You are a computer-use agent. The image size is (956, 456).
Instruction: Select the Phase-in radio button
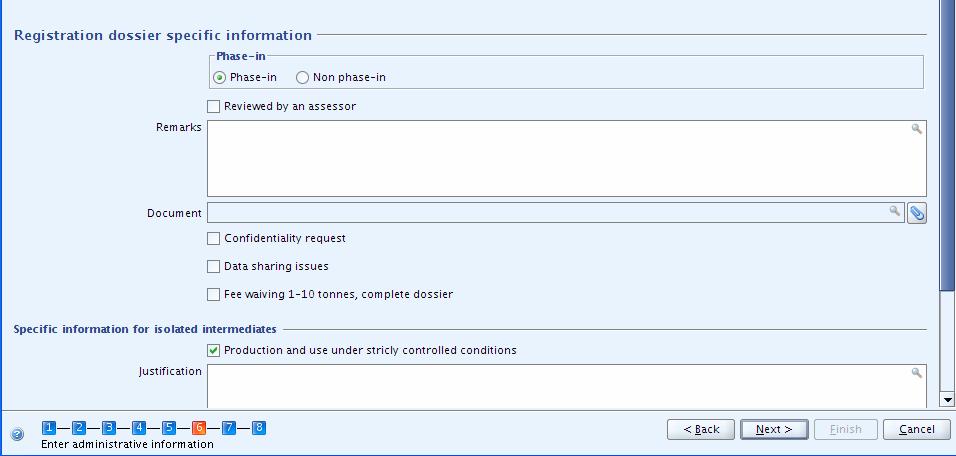(x=219, y=78)
